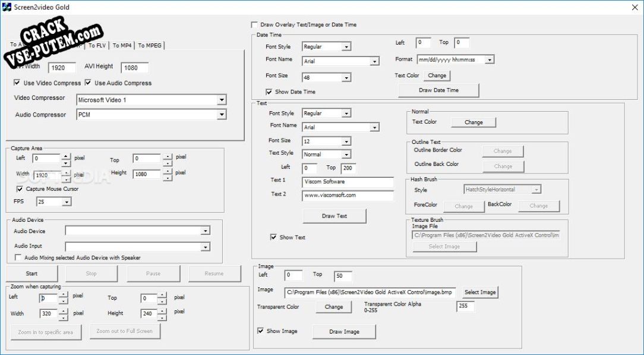Change the image Transparent Color
644x355 pixels.
pos(333,307)
